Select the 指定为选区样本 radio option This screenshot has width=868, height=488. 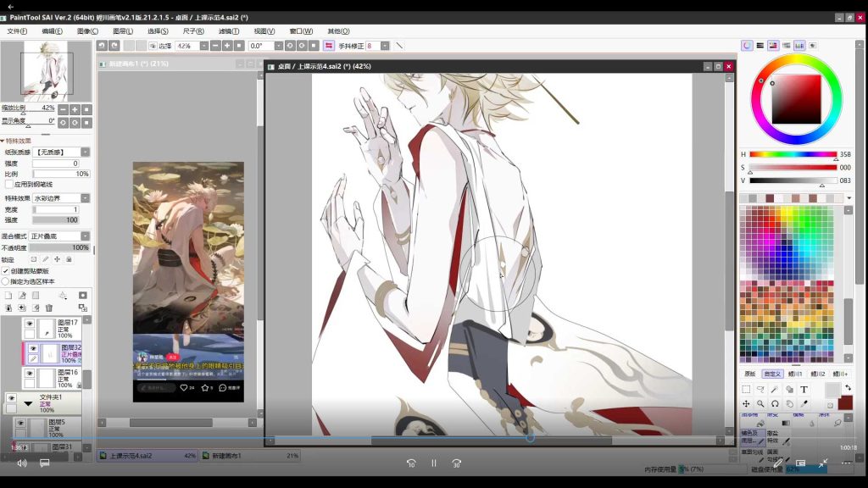(6, 281)
